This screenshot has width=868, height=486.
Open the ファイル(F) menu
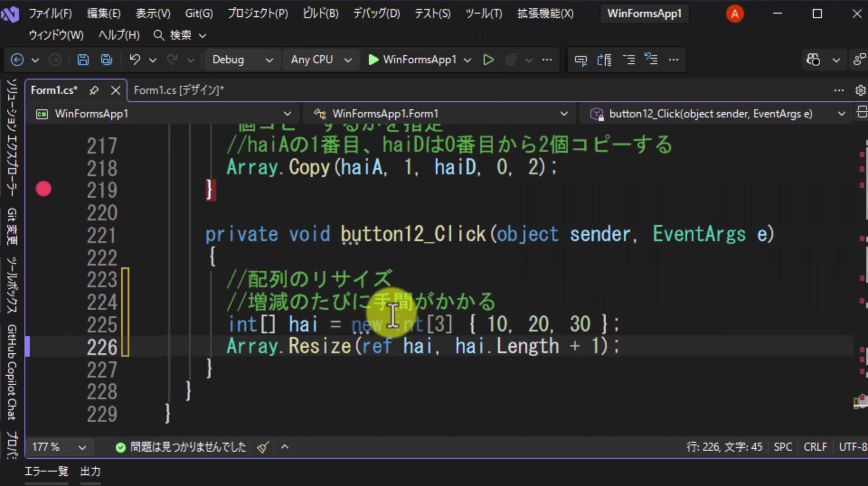[50, 14]
